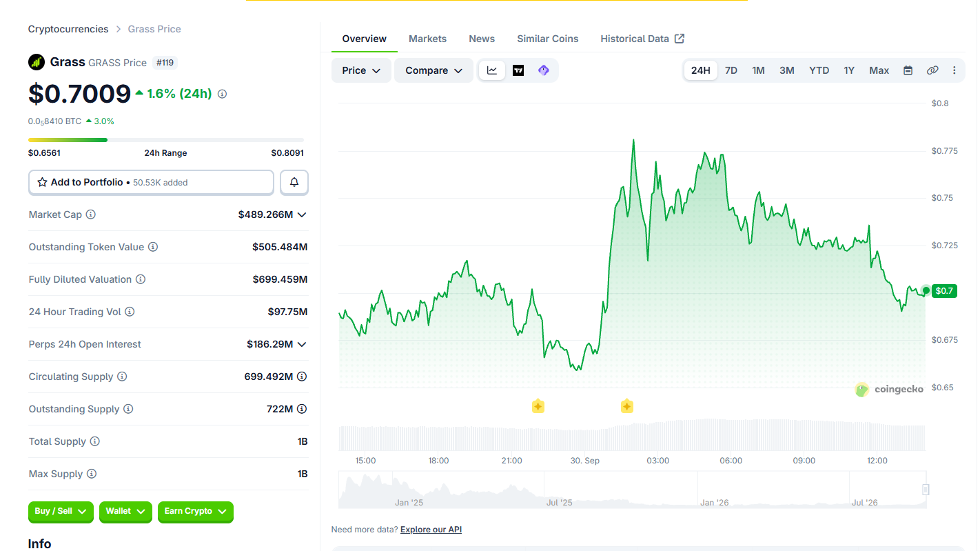Select the purple diamond chart icon
The height and width of the screenshot is (551, 980).
click(544, 70)
